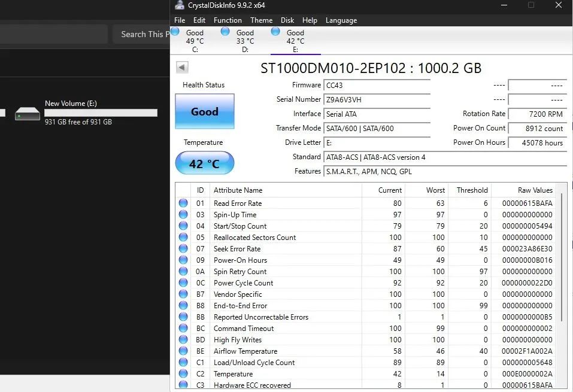The height and width of the screenshot is (392, 573).
Task: Click the Firmware field CC43
Action: click(377, 86)
